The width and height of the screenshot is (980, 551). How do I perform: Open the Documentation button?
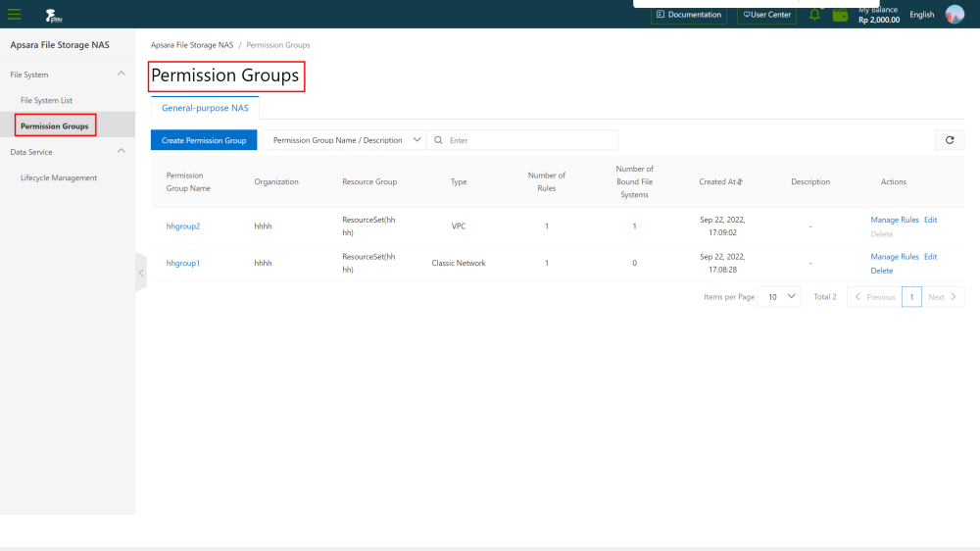(x=689, y=15)
